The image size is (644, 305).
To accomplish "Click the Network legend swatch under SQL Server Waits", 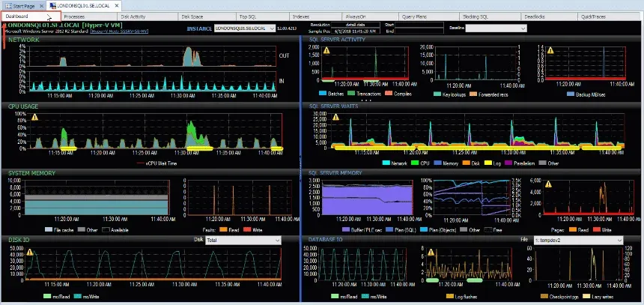I will pos(386,163).
